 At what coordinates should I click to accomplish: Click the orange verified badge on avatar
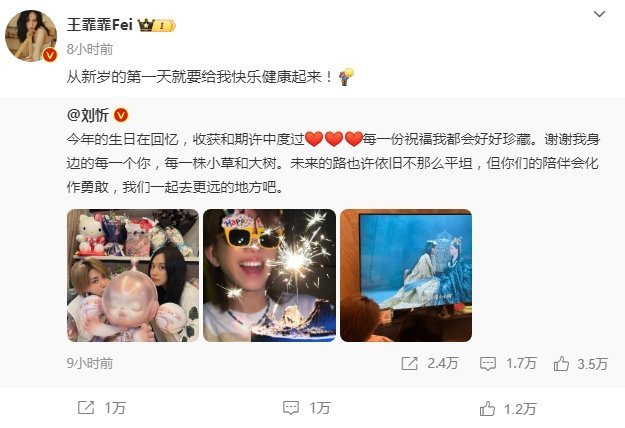[x=50, y=55]
